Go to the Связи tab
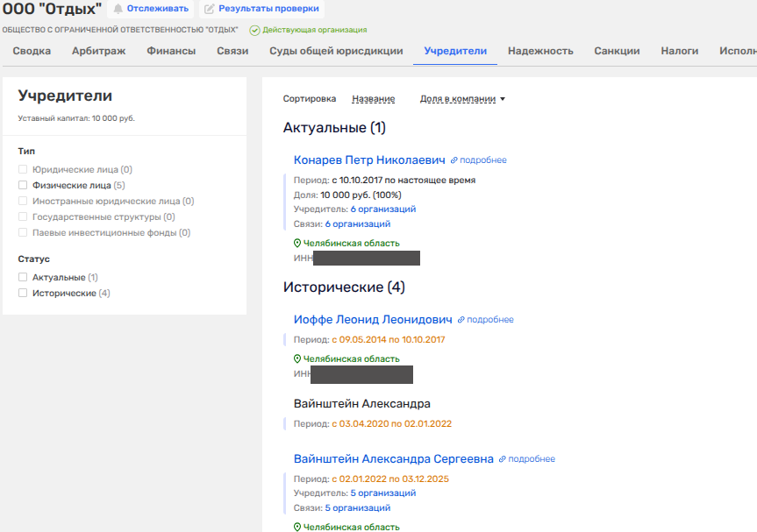The width and height of the screenshot is (757, 532). pyautogui.click(x=232, y=51)
